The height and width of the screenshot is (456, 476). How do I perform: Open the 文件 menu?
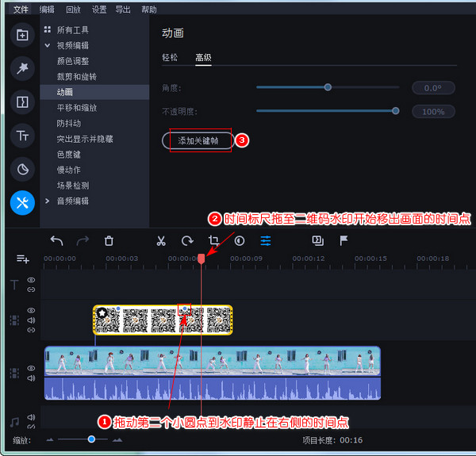click(21, 10)
